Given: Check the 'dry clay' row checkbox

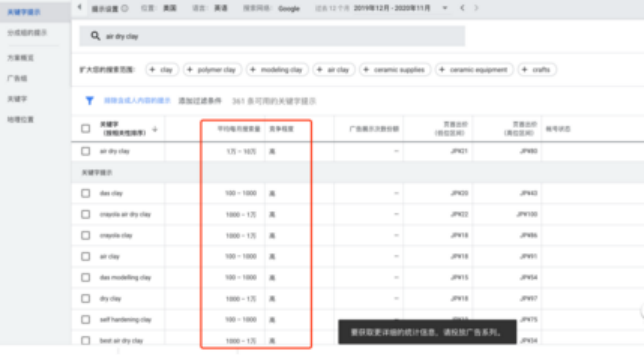Looking at the screenshot, I should (x=85, y=299).
